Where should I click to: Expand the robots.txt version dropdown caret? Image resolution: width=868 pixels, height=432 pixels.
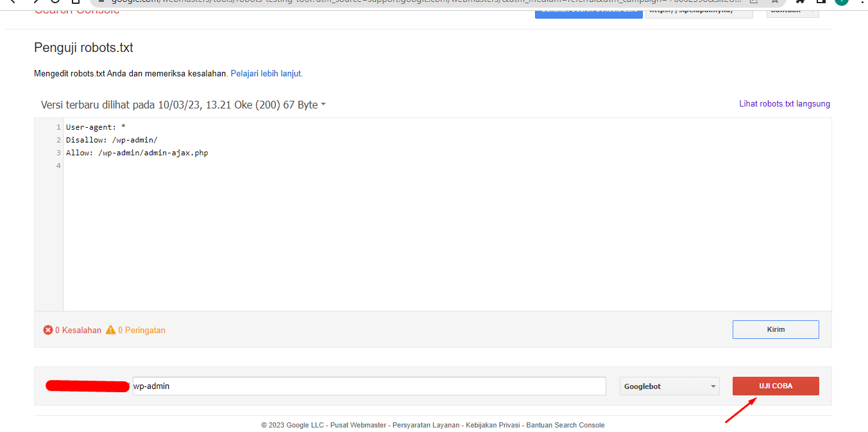pos(323,105)
